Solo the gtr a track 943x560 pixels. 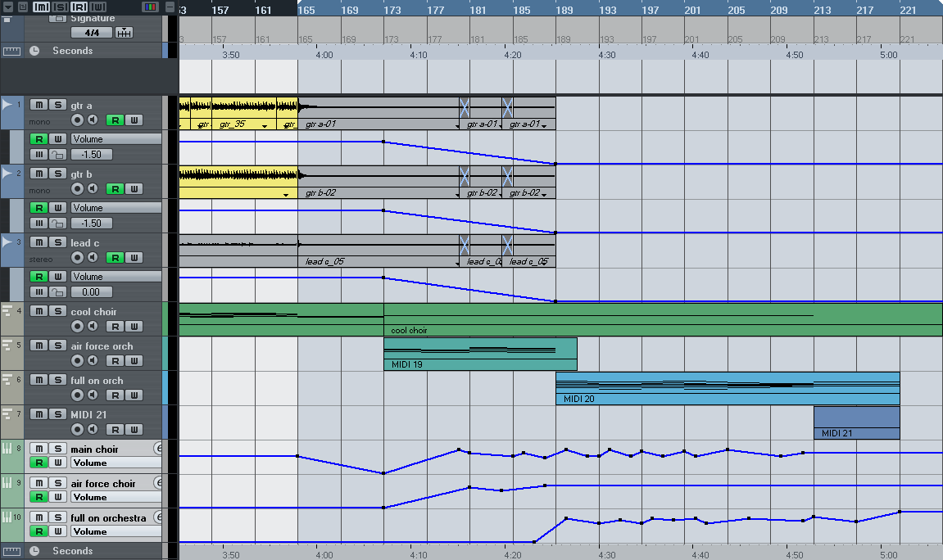pos(57,105)
